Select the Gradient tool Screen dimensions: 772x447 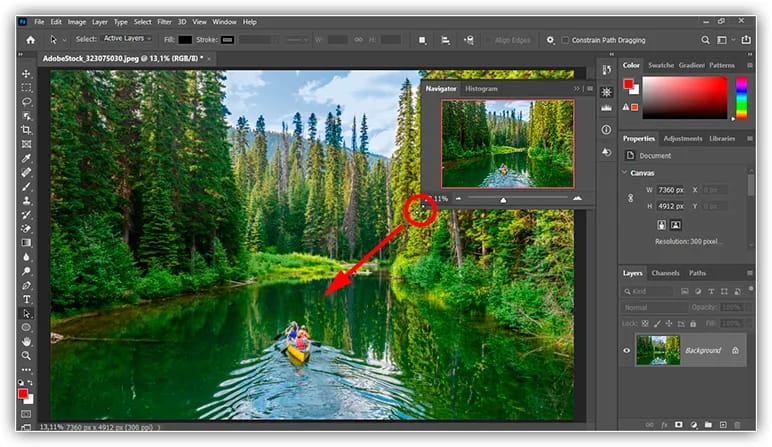[x=27, y=243]
